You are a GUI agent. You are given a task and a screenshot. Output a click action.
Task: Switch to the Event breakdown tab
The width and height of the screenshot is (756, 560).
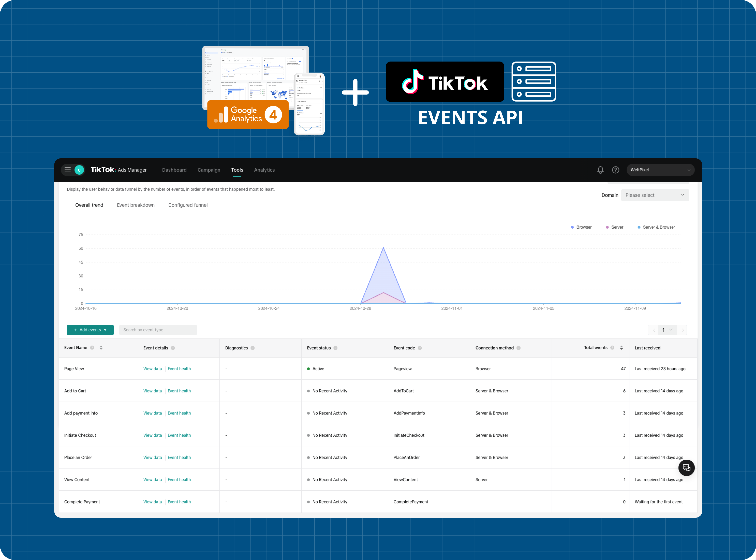[x=136, y=205]
